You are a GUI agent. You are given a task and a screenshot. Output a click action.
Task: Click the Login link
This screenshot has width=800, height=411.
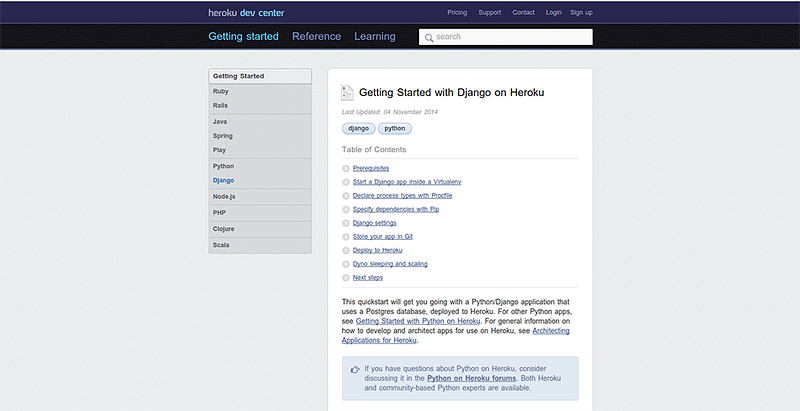(554, 12)
